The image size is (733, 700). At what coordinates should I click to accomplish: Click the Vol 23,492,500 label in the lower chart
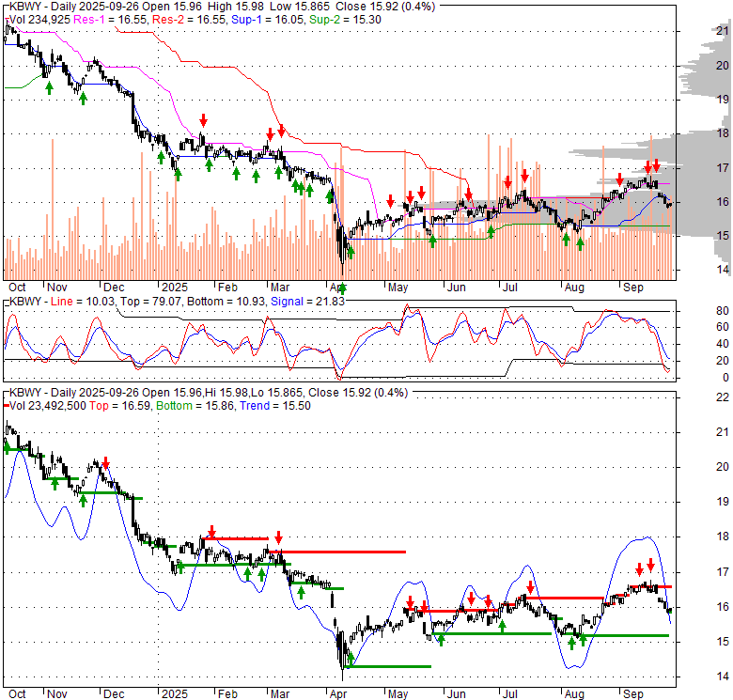pyautogui.click(x=48, y=406)
